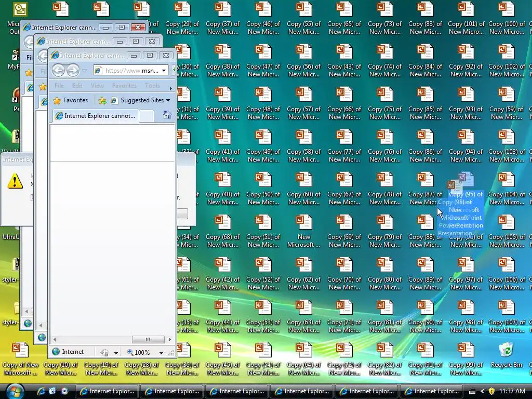
Task: Select the 'Copy (107) of New Micro...' icon
Action: [x=506, y=316]
